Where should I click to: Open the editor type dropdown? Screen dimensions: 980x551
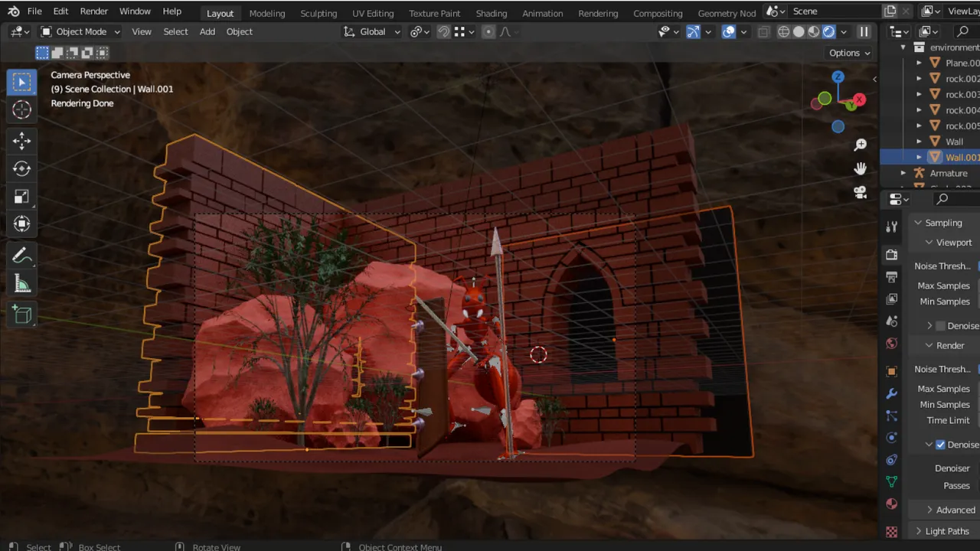tap(21, 31)
